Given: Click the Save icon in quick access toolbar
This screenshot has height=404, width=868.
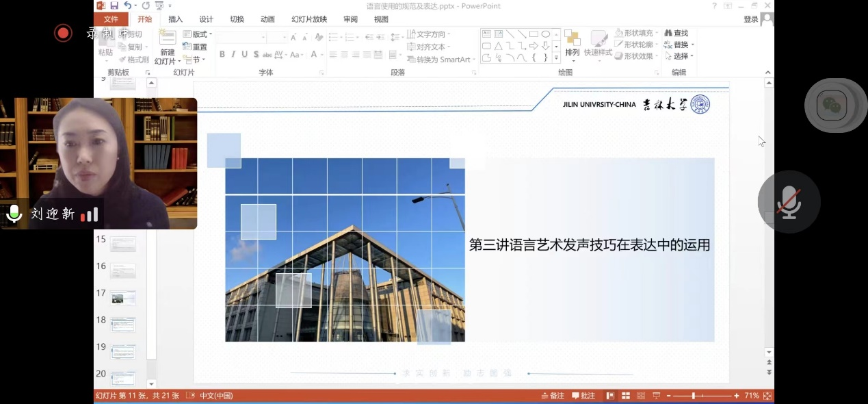Looking at the screenshot, I should [x=114, y=5].
